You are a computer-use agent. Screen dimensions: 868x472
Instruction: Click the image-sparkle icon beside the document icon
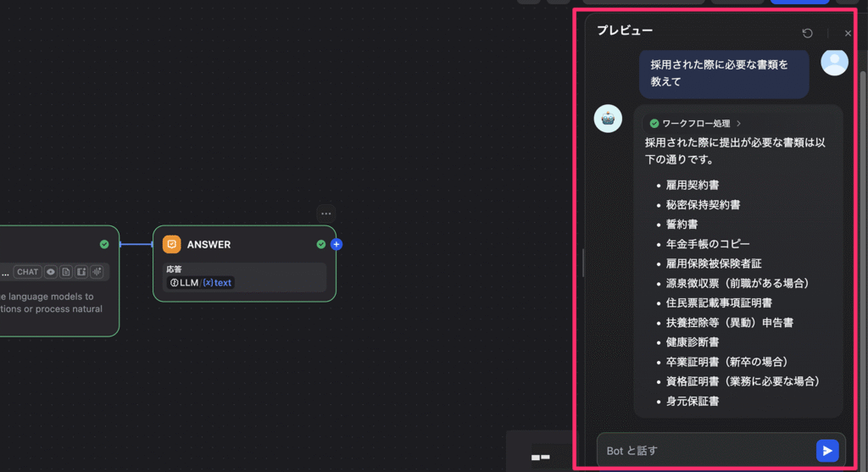[x=81, y=272]
